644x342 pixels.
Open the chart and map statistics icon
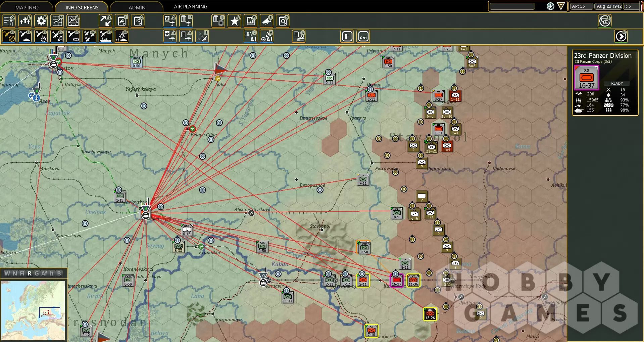(x=57, y=21)
